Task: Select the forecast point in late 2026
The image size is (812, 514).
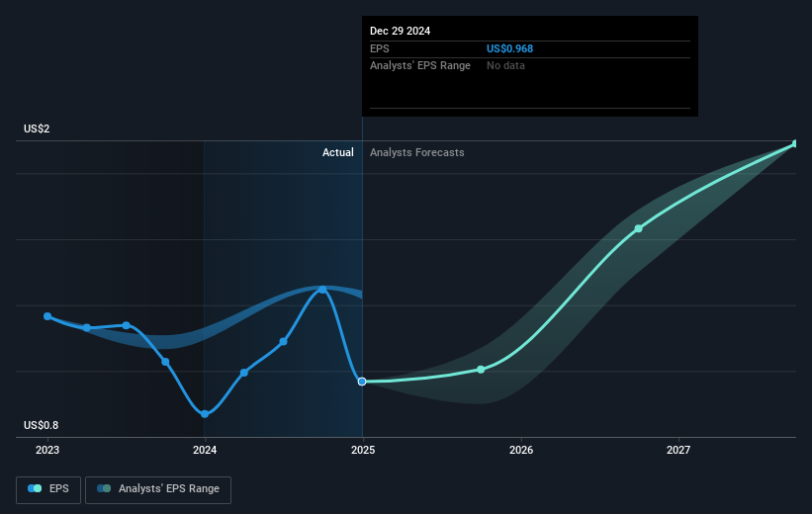Action: [x=639, y=228]
